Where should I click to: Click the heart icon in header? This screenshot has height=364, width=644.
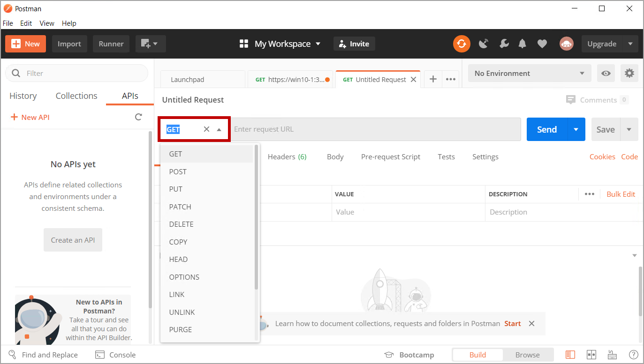click(x=542, y=44)
